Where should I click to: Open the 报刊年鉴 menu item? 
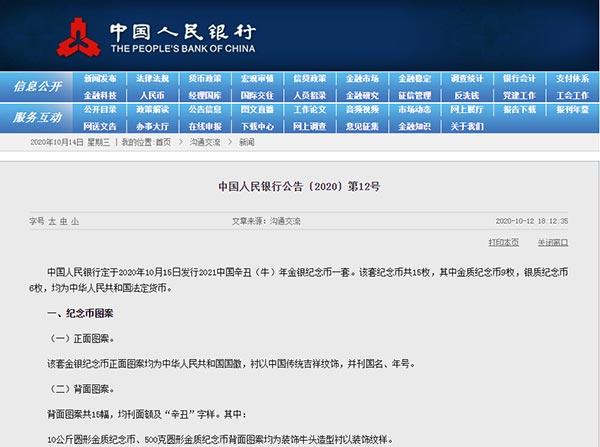click(572, 109)
